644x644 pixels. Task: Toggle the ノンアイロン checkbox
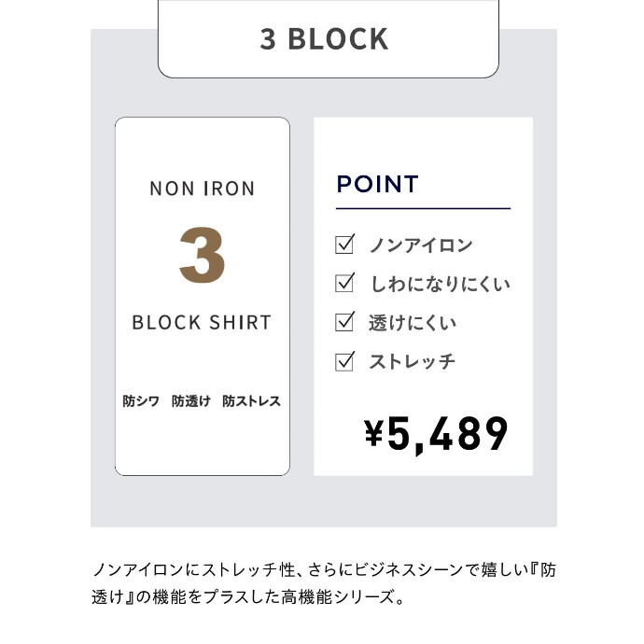tap(345, 245)
